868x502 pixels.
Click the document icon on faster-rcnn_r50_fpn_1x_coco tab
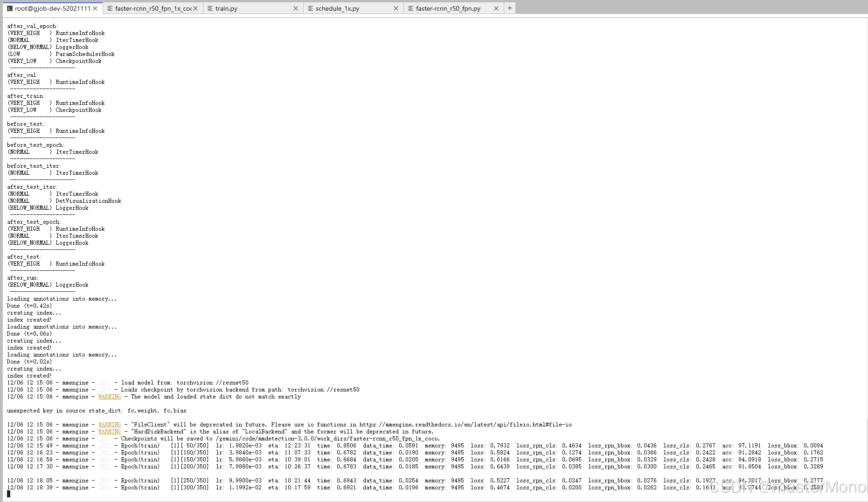pos(109,8)
